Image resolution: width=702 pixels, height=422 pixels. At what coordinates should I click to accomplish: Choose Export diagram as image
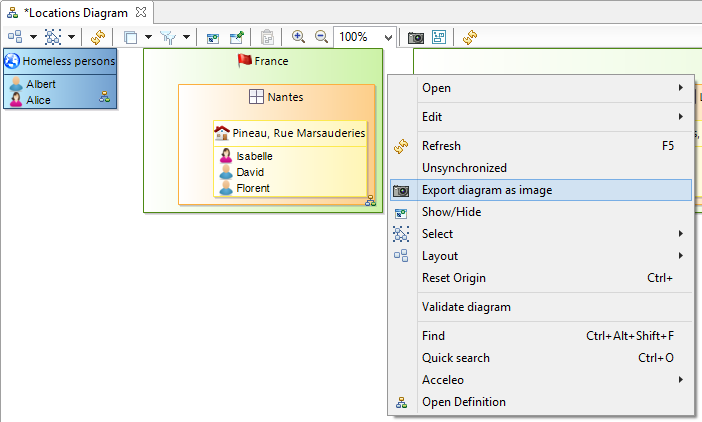pos(486,190)
